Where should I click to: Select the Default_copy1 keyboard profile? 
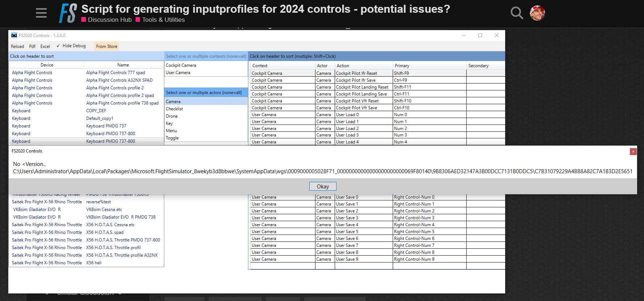point(100,118)
